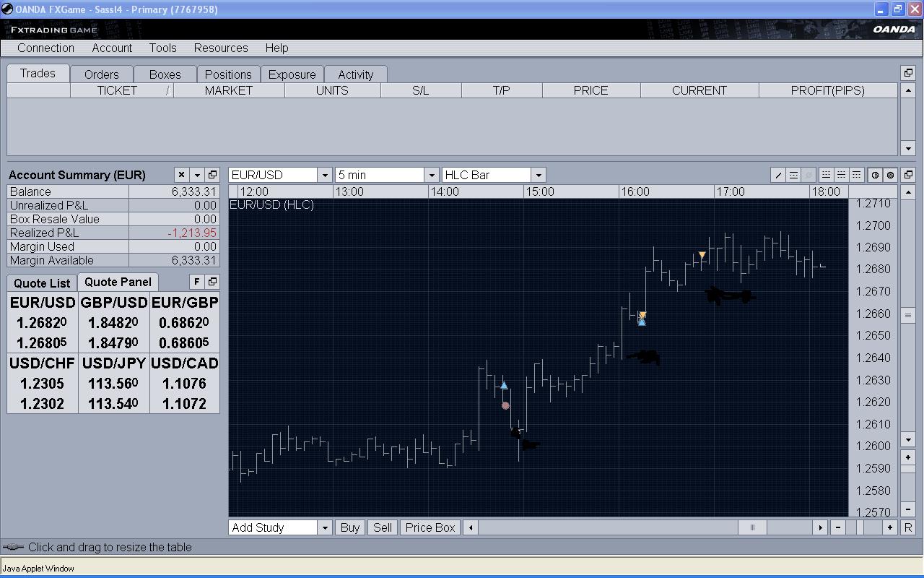Select the Quote Panel tab
The width and height of the screenshot is (924, 578).
point(118,282)
